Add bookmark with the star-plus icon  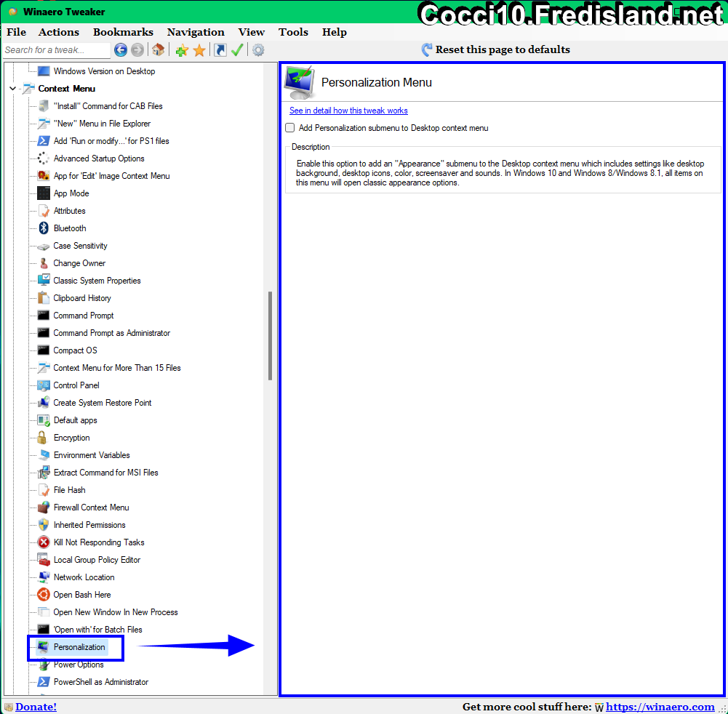pyautogui.click(x=182, y=50)
